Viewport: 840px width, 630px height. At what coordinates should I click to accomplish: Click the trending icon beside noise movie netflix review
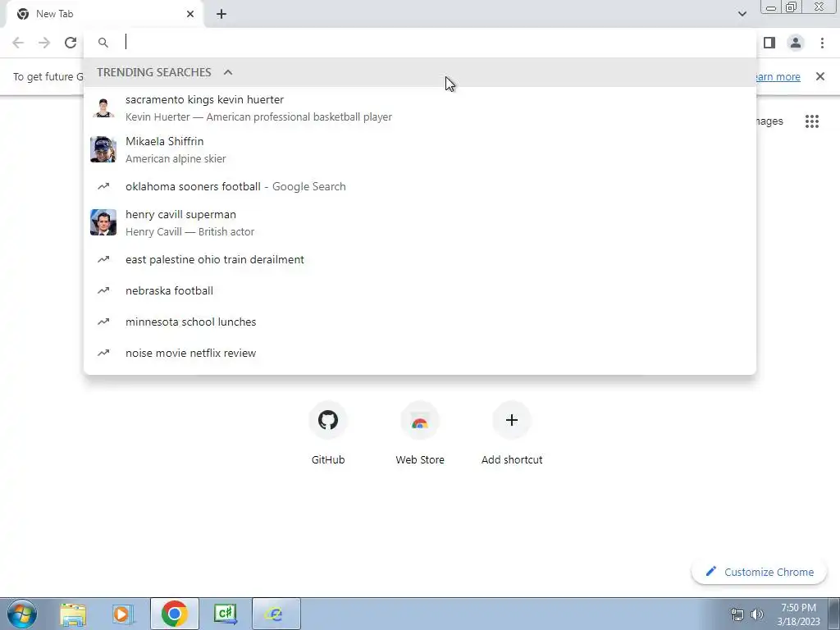tap(103, 353)
